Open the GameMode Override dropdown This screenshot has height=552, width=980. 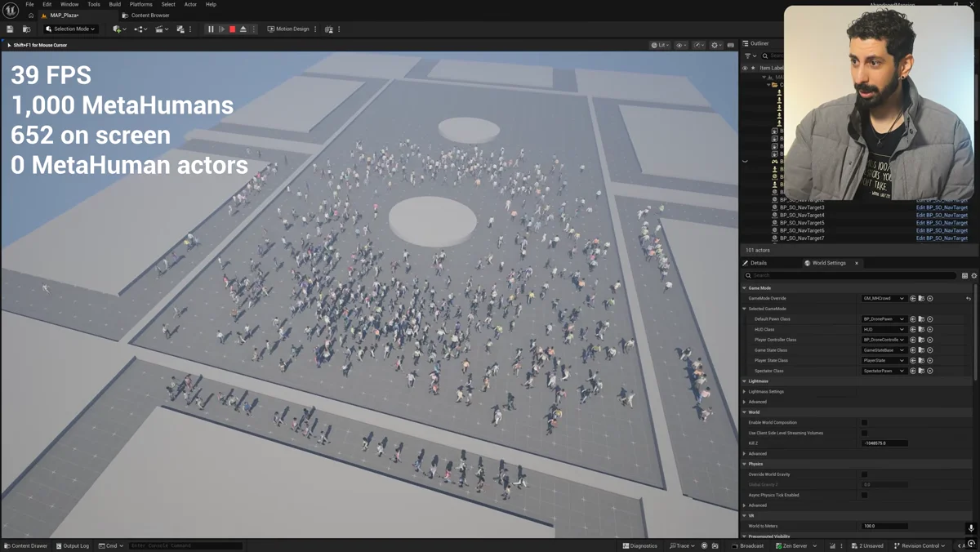884,298
